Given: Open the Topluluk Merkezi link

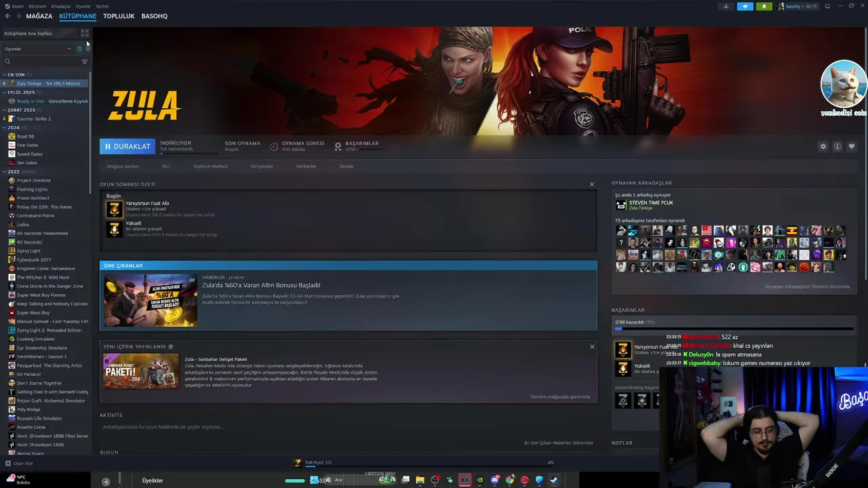Looking at the screenshot, I should coord(210,166).
